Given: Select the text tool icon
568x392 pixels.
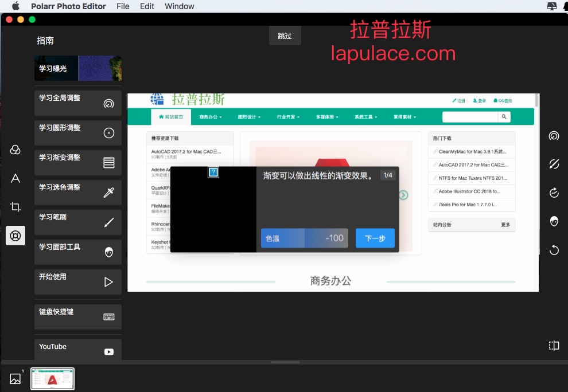Looking at the screenshot, I should click(x=15, y=178).
